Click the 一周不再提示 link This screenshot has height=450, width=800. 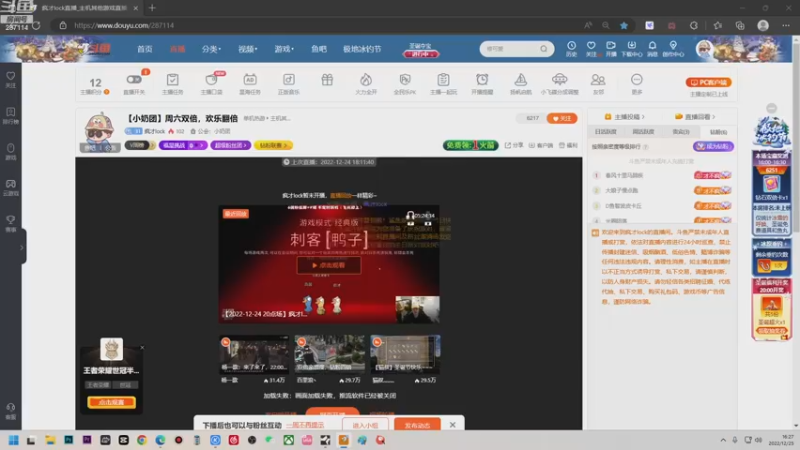point(305,425)
